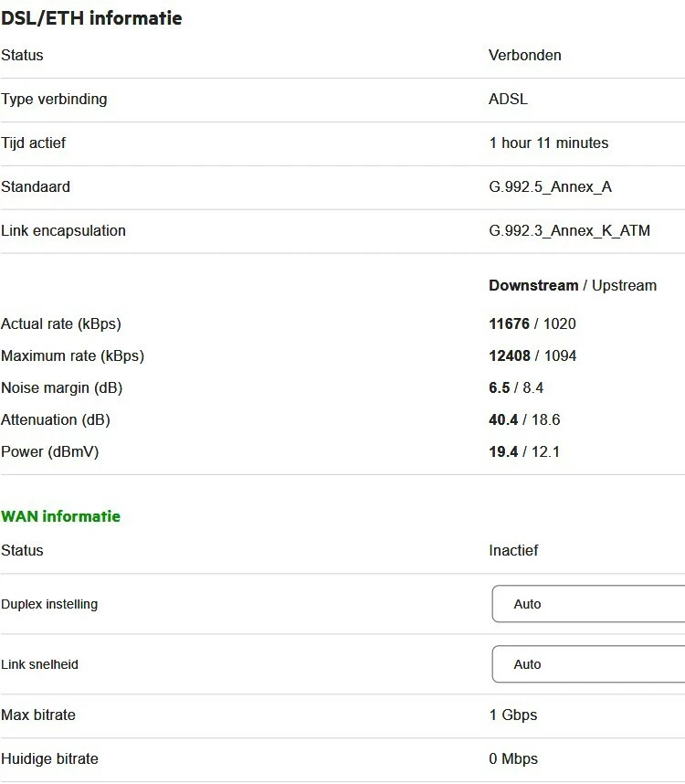The width and height of the screenshot is (685, 784).
Task: Click the downstream maximum rate 12408
Action: (510, 355)
